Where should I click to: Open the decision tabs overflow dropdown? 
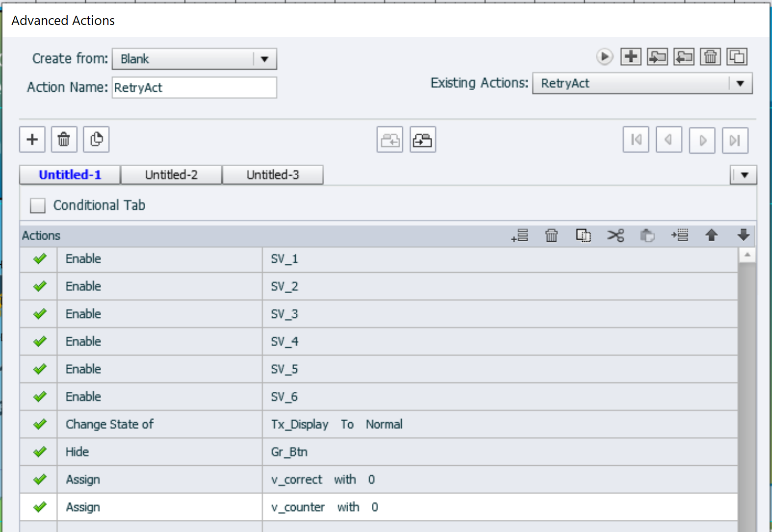coord(744,175)
